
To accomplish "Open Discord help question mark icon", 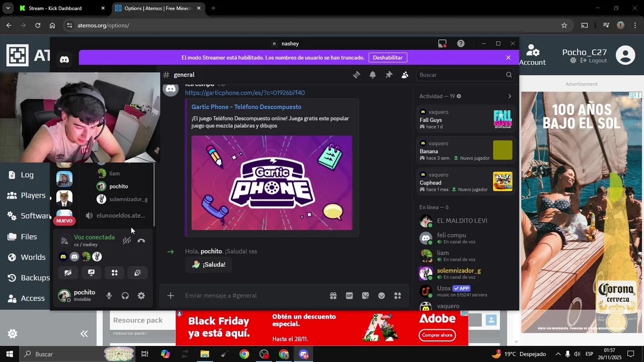I will pos(461,44).
